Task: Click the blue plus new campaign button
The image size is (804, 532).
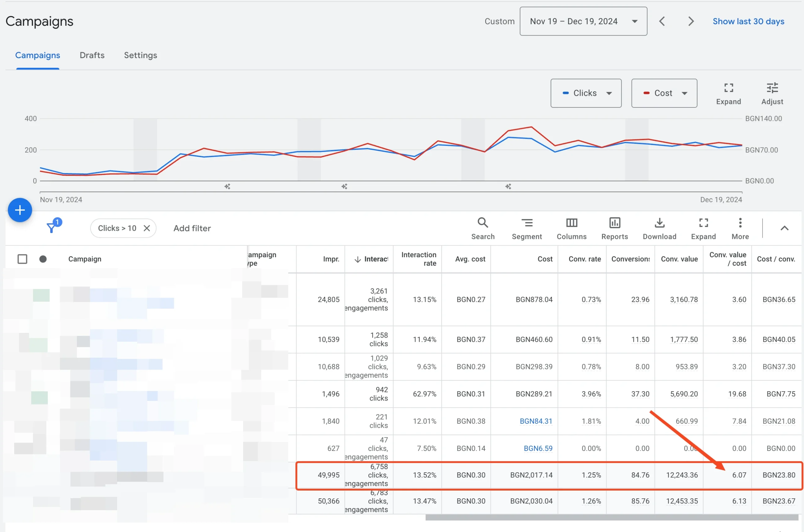Action: (20, 210)
